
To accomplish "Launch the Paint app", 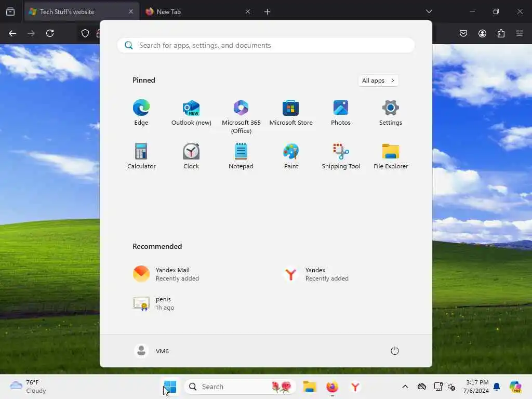I will (x=291, y=156).
